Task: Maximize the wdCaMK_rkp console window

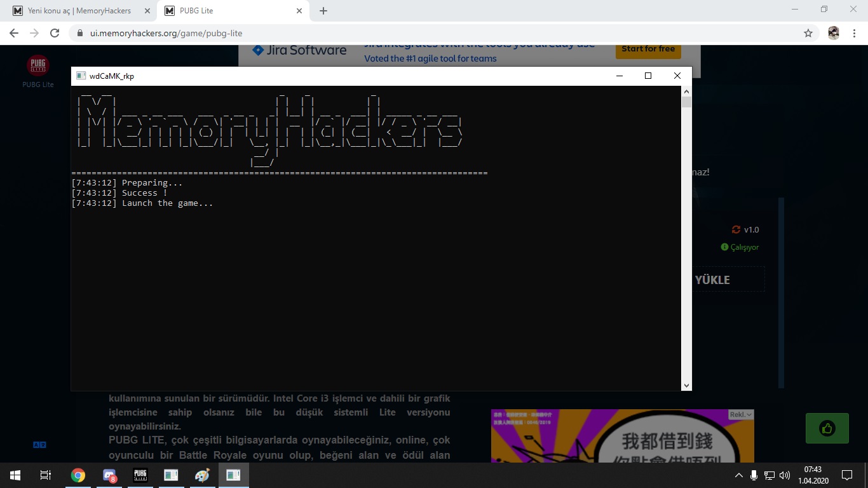Action: click(648, 76)
